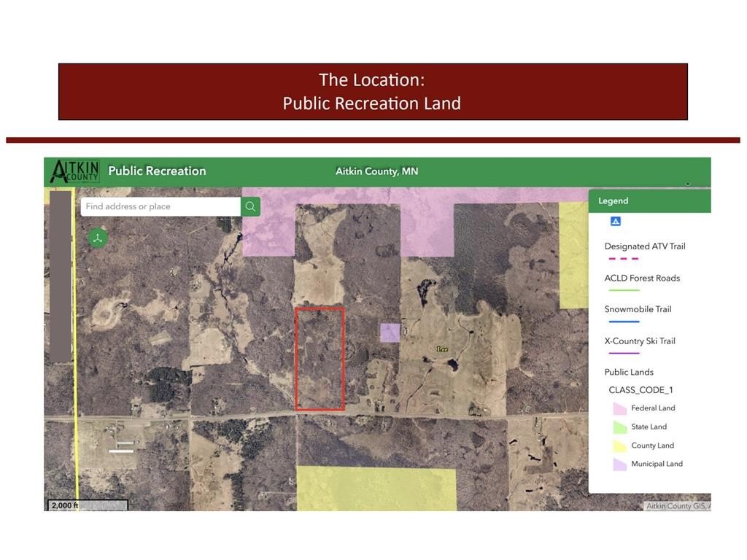Click the search magnifier button

coord(250,206)
